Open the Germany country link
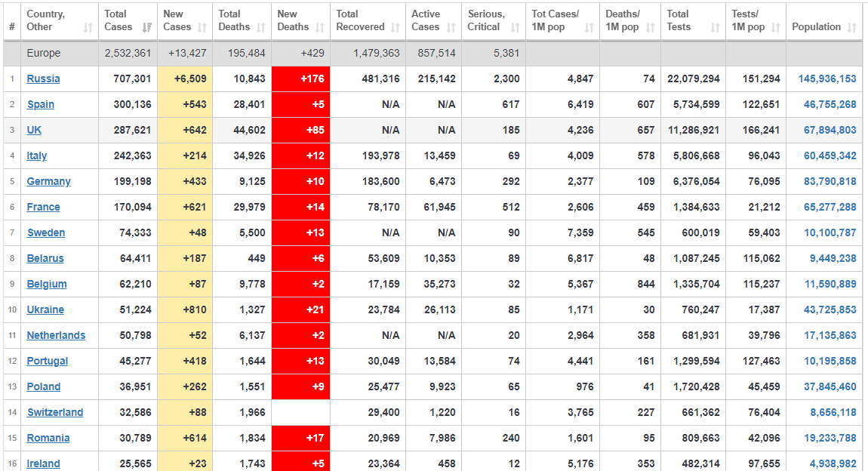 click(49, 182)
